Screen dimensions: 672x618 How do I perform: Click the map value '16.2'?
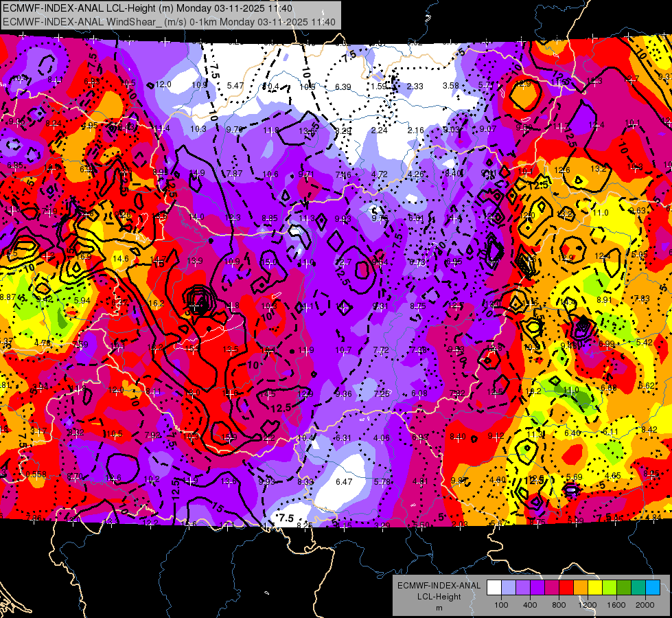(156, 304)
